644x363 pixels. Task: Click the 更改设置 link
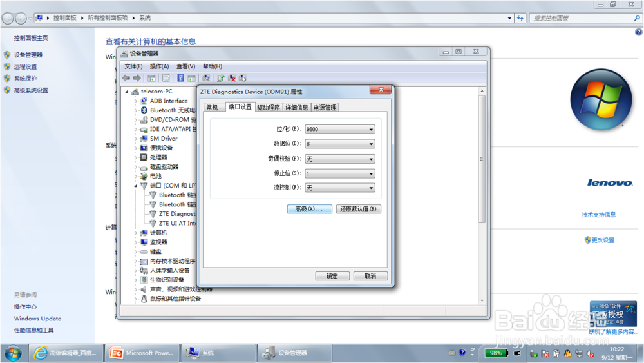tap(603, 240)
